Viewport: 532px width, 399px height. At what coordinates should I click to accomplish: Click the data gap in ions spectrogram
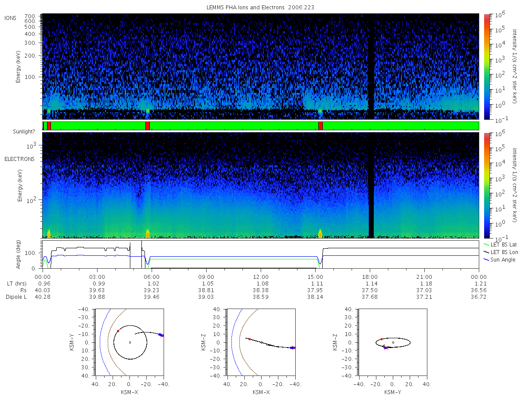(x=371, y=66)
